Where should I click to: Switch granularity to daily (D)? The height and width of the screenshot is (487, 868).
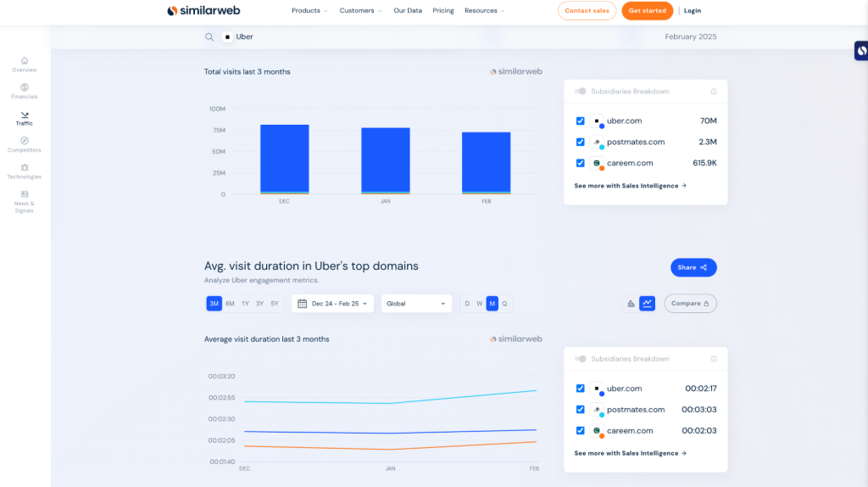click(467, 304)
